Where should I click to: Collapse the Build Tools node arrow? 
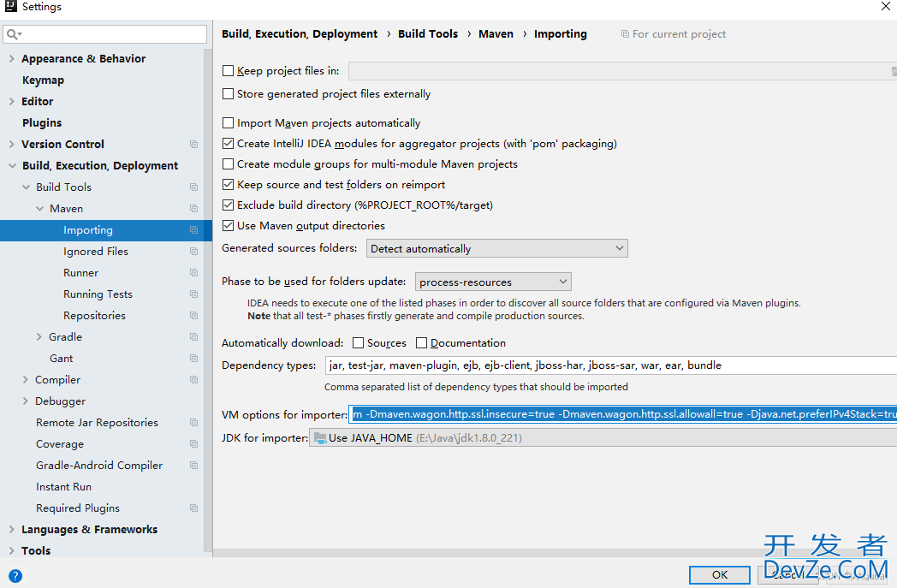coord(26,187)
